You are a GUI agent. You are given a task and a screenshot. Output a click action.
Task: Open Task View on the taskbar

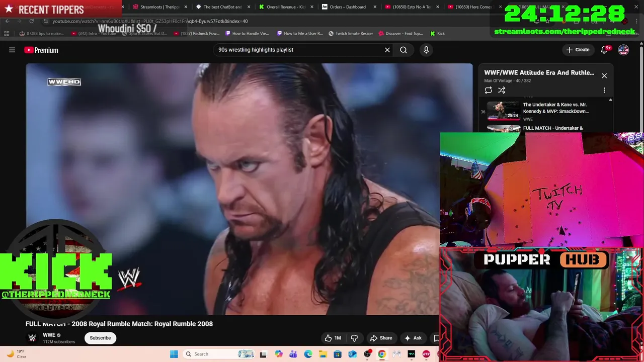[x=263, y=354]
